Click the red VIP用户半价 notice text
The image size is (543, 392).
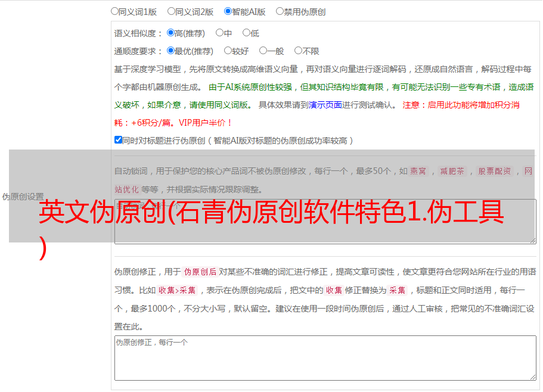point(205,123)
